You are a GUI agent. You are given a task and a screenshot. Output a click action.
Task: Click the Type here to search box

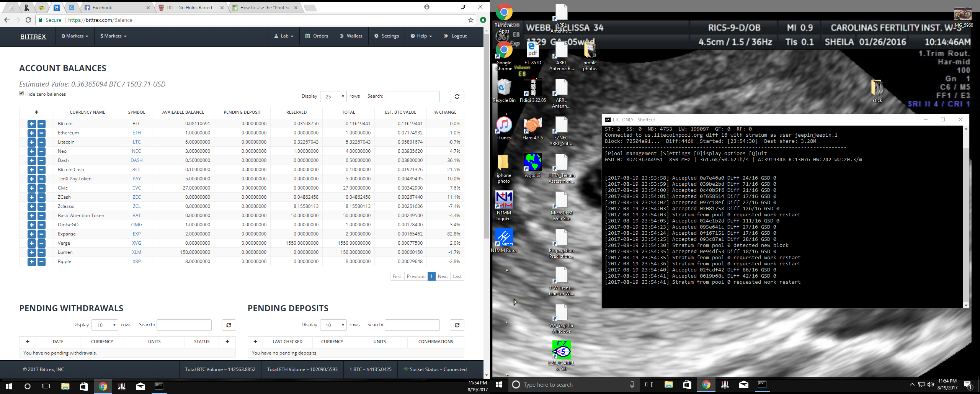(x=574, y=384)
